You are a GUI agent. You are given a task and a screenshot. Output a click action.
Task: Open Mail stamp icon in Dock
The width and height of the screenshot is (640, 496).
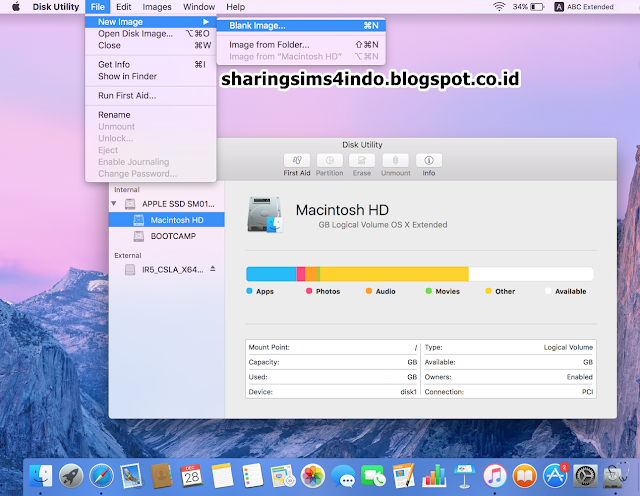131,476
